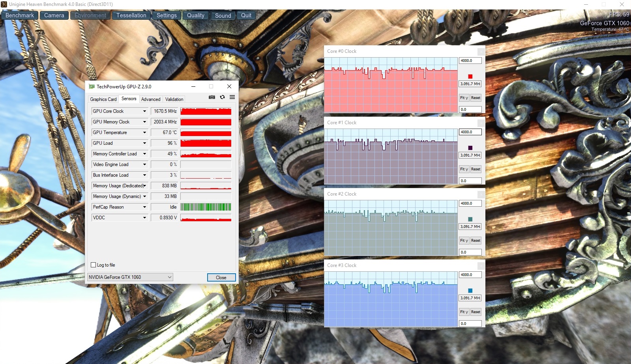Click the 4000.0 max field of Core #0
Screen dimensions: 631x364
point(470,61)
